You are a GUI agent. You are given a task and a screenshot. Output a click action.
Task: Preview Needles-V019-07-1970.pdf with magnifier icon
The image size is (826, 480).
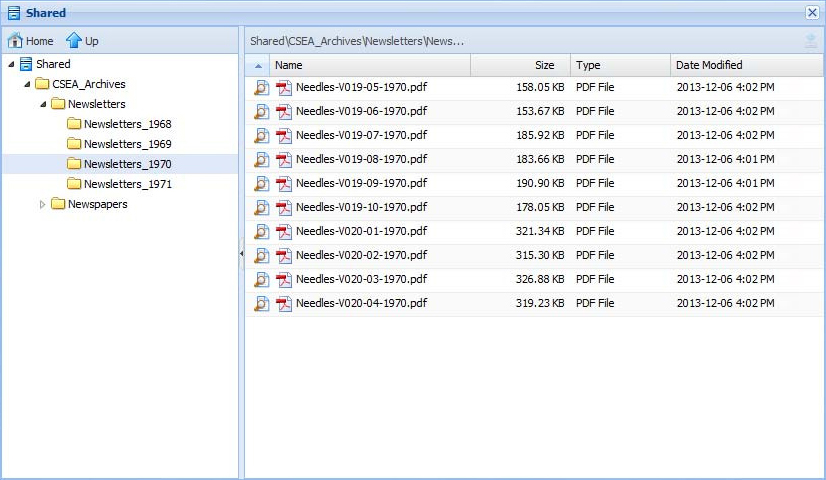pyautogui.click(x=261, y=135)
